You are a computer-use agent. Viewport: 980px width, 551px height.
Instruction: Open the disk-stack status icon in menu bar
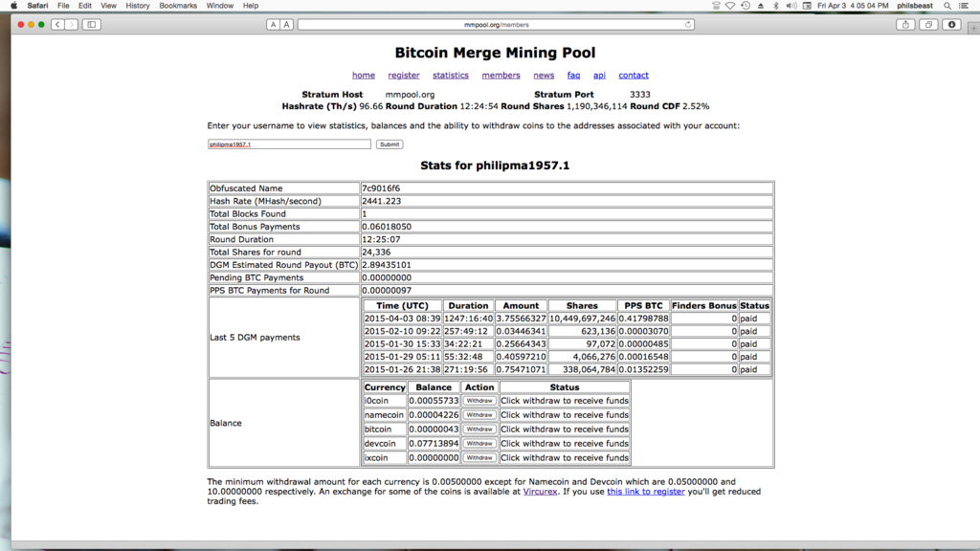[716, 6]
